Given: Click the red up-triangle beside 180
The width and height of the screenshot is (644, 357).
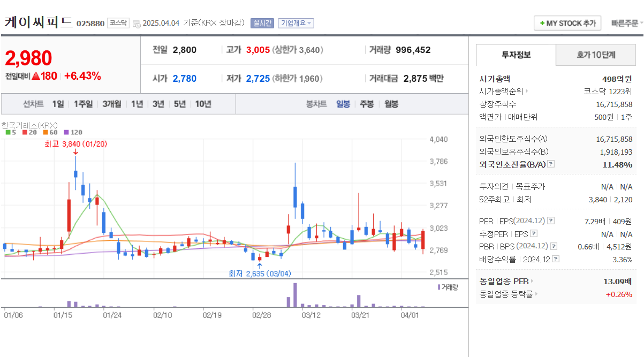Looking at the screenshot, I should tap(36, 76).
